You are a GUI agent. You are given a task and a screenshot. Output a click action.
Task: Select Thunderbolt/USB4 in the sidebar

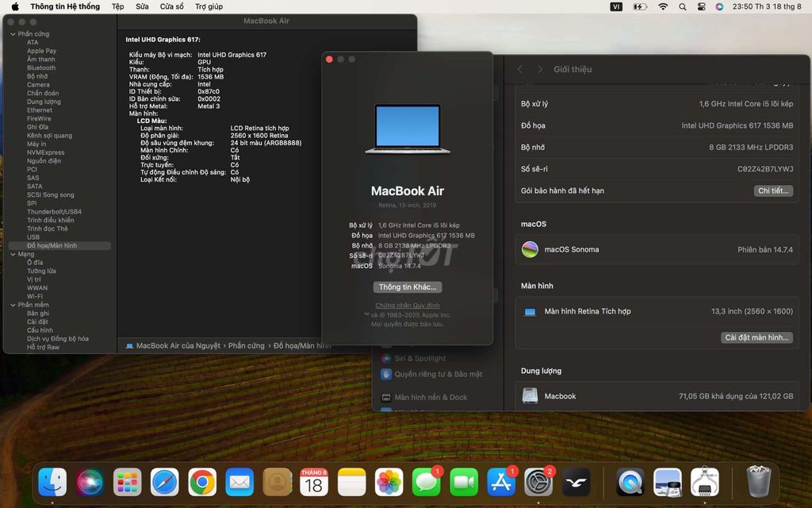[x=55, y=212]
